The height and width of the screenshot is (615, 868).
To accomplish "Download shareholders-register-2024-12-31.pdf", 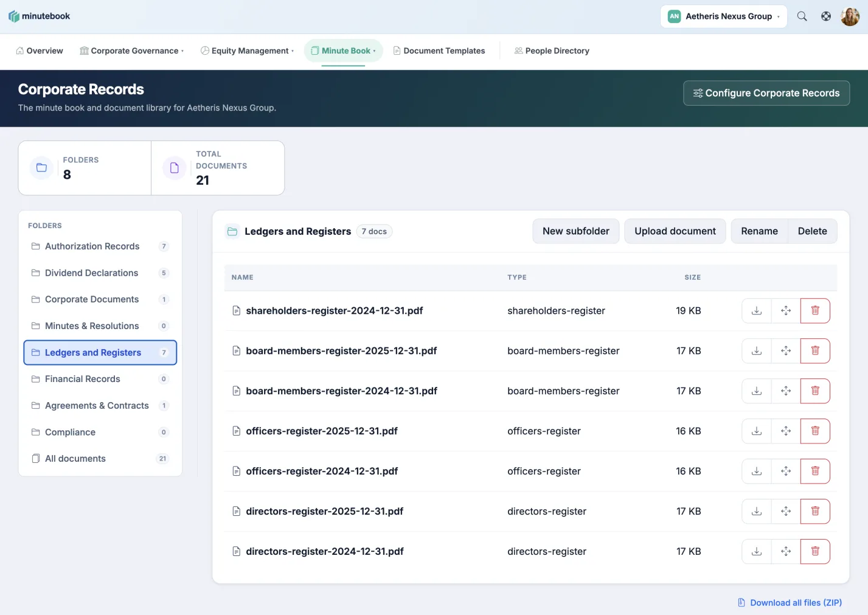I will tap(757, 311).
